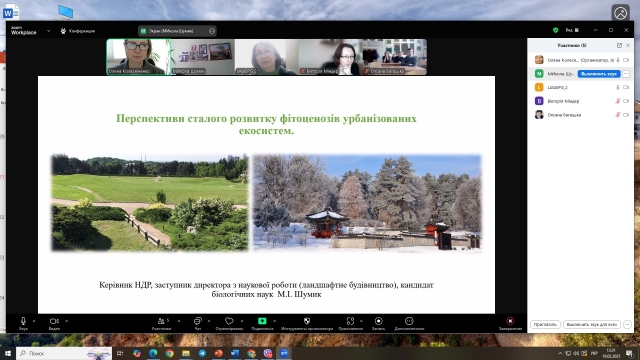Expand chat options arrow beside Чат

209,321
